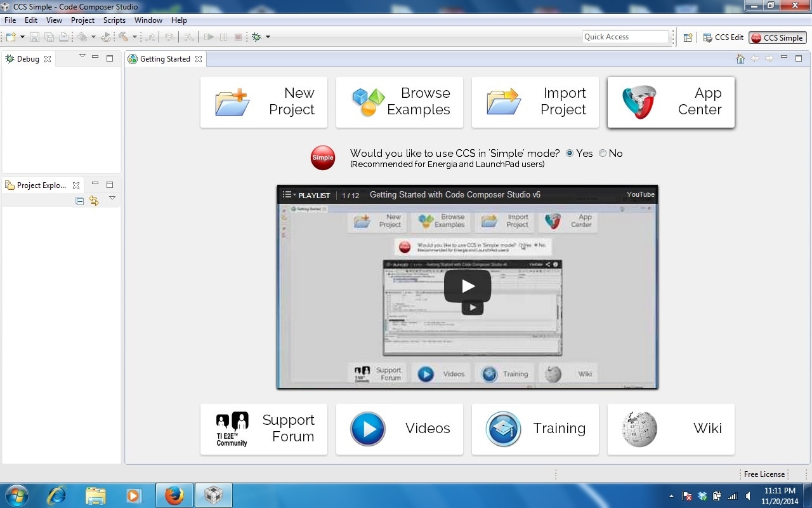Click Code Composer Studio taskbar icon
812x508 pixels.
click(214, 495)
